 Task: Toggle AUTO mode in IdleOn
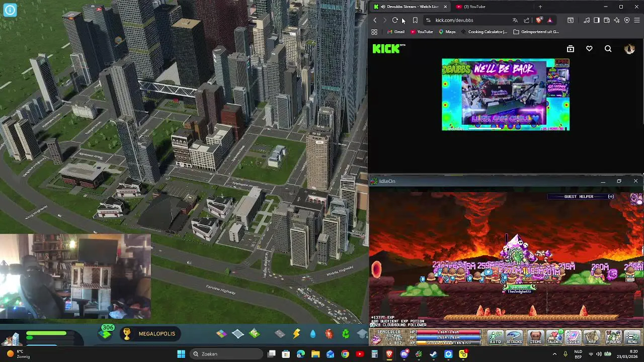click(x=496, y=337)
